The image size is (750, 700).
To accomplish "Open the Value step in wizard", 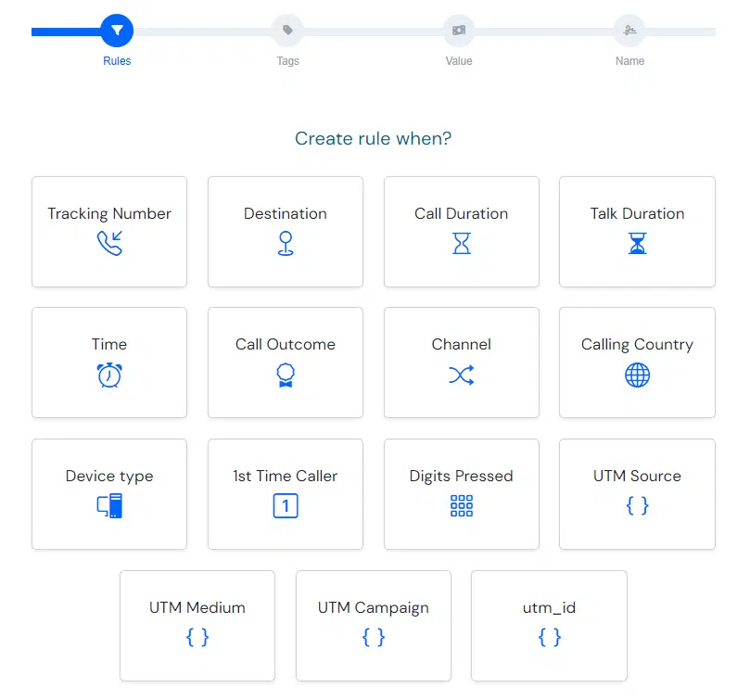I will (459, 31).
